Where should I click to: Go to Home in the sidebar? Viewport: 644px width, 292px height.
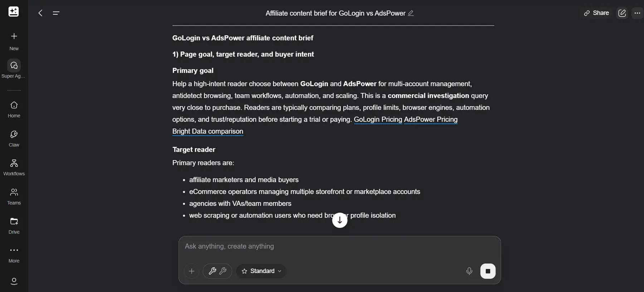click(14, 109)
